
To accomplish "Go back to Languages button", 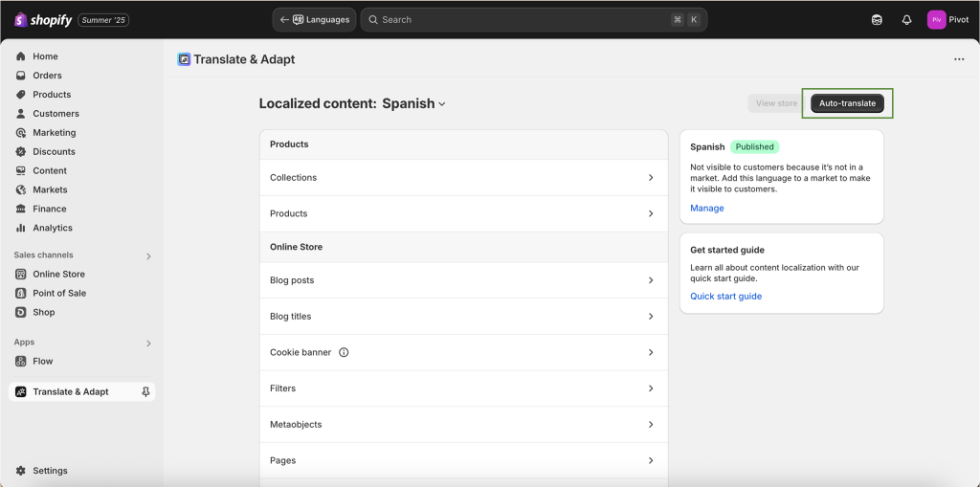I will 314,20.
